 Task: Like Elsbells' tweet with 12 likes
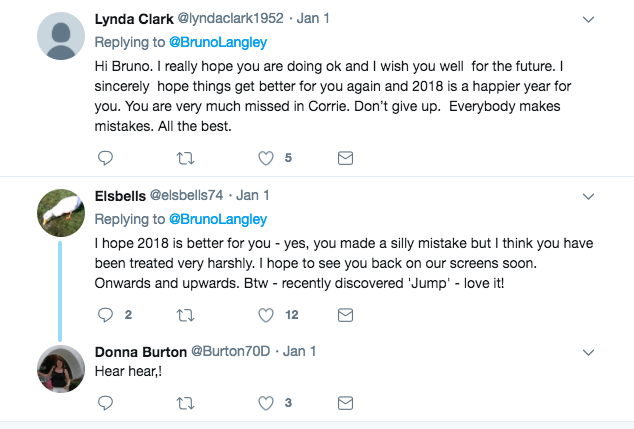point(266,315)
